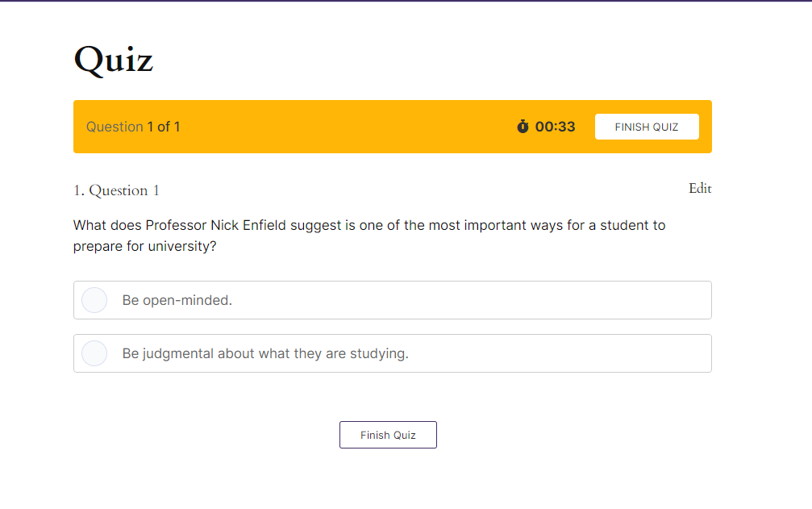Click the 00:33 countdown timer
812x509 pixels.
click(555, 127)
